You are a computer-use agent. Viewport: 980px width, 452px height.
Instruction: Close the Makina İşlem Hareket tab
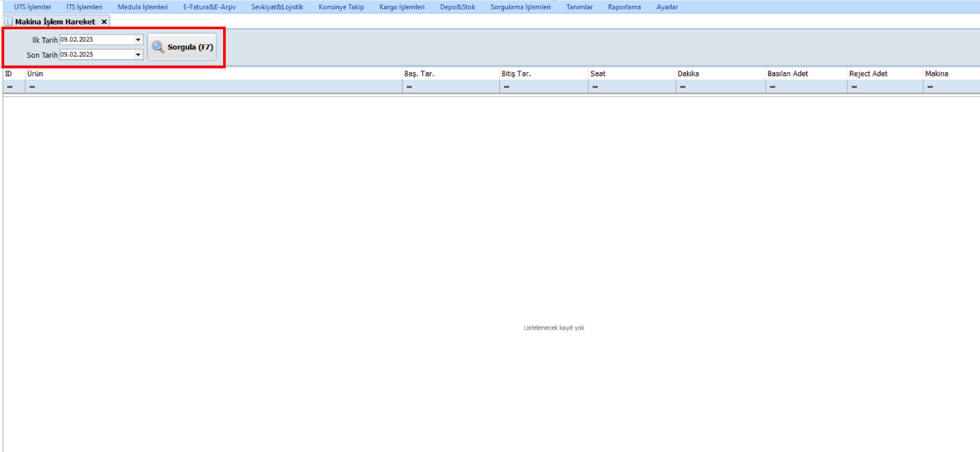click(x=104, y=22)
